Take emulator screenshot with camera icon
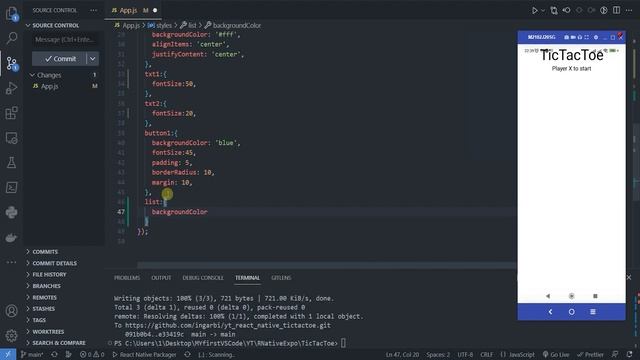This screenshot has height=360, width=640. pos(566,37)
